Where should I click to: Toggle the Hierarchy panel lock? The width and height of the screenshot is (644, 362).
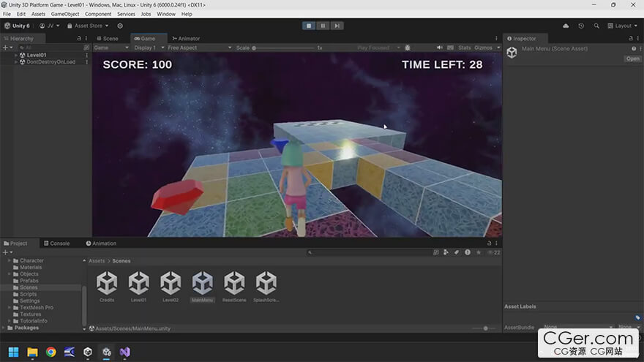coord(79,38)
